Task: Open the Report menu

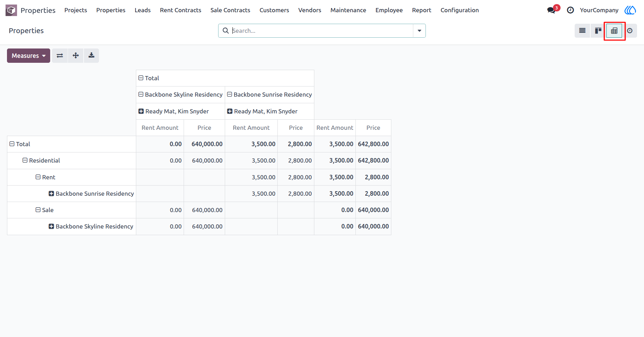Action: (x=422, y=10)
